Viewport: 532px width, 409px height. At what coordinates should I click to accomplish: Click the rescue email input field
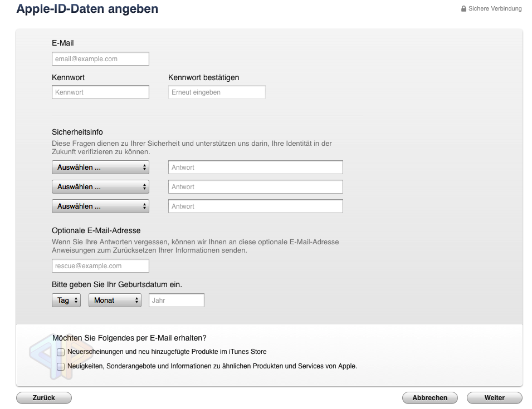pos(100,265)
